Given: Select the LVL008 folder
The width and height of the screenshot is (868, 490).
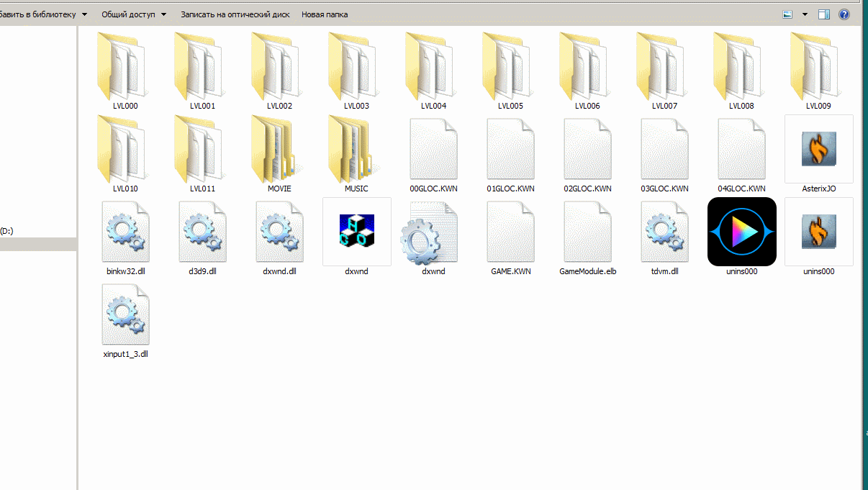Looking at the screenshot, I should 741,72.
